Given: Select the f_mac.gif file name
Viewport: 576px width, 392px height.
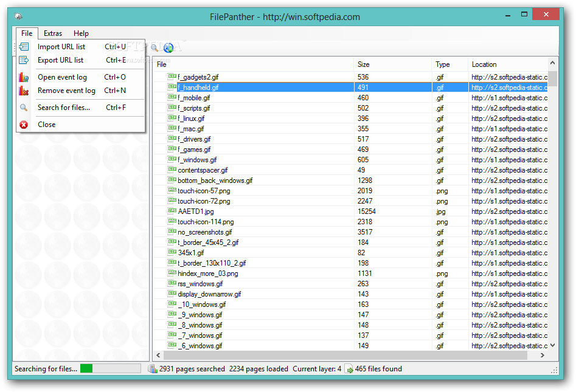Looking at the screenshot, I should (x=190, y=129).
